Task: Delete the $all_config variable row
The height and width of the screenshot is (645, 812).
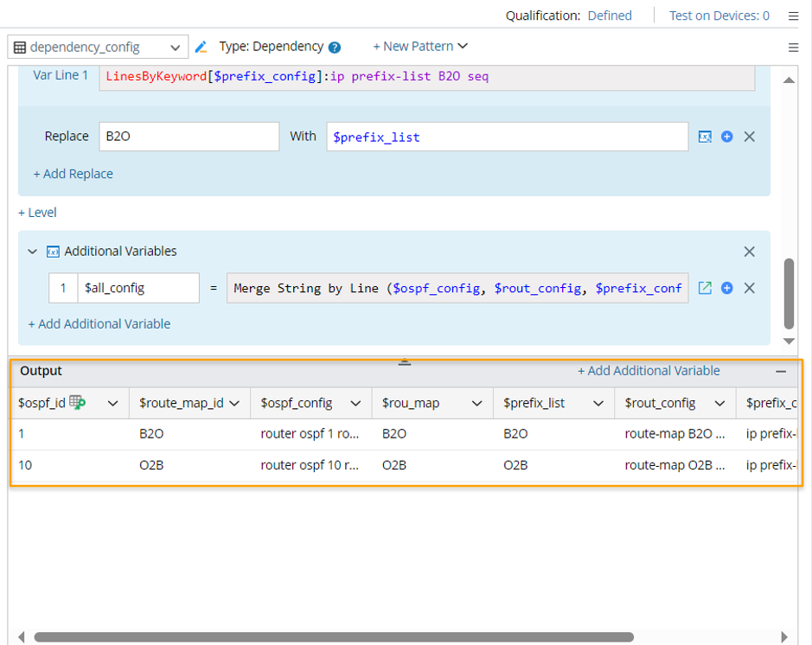Action: pos(750,288)
